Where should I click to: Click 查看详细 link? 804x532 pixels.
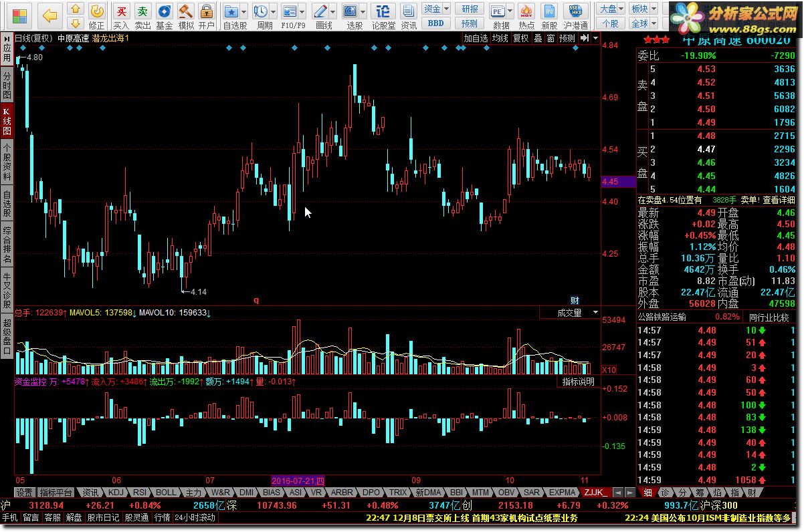pyautogui.click(x=779, y=200)
